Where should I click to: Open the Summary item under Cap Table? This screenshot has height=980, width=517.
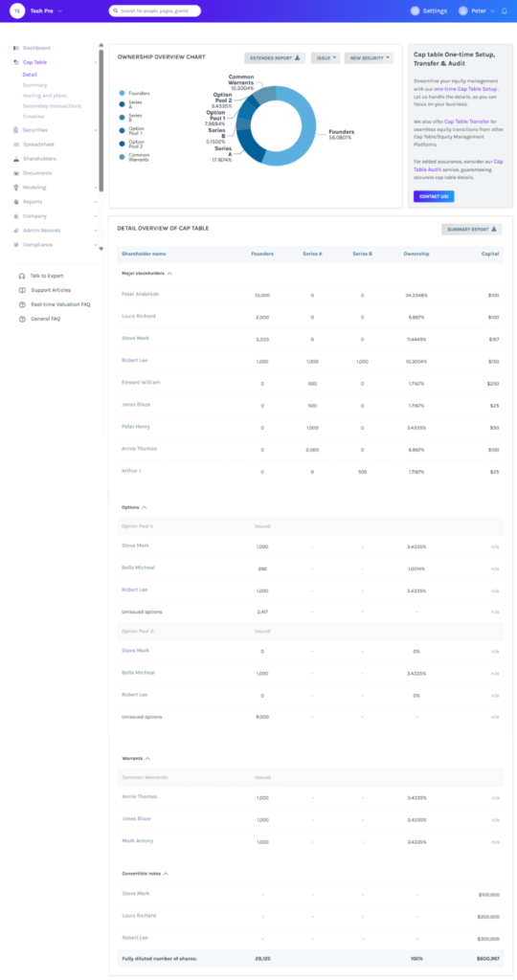point(34,85)
